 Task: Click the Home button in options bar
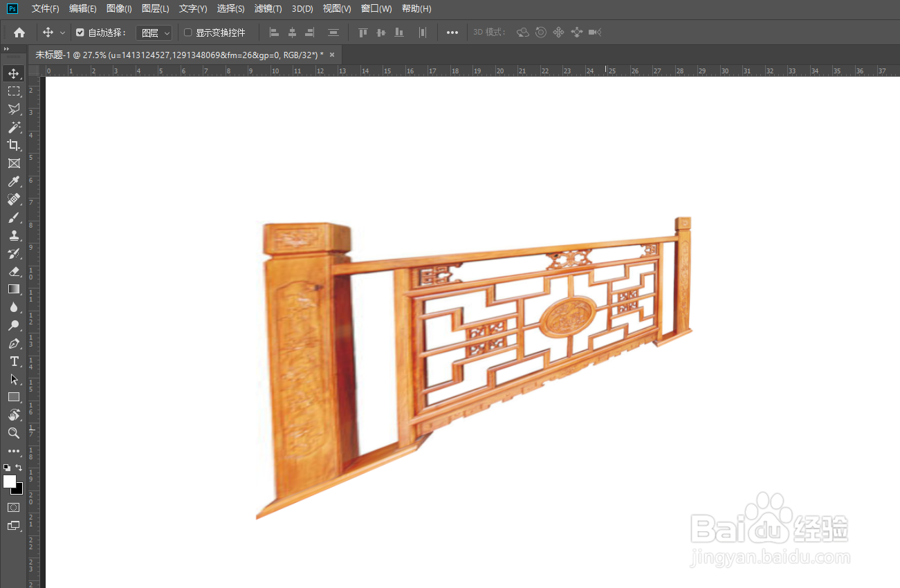coord(19,33)
